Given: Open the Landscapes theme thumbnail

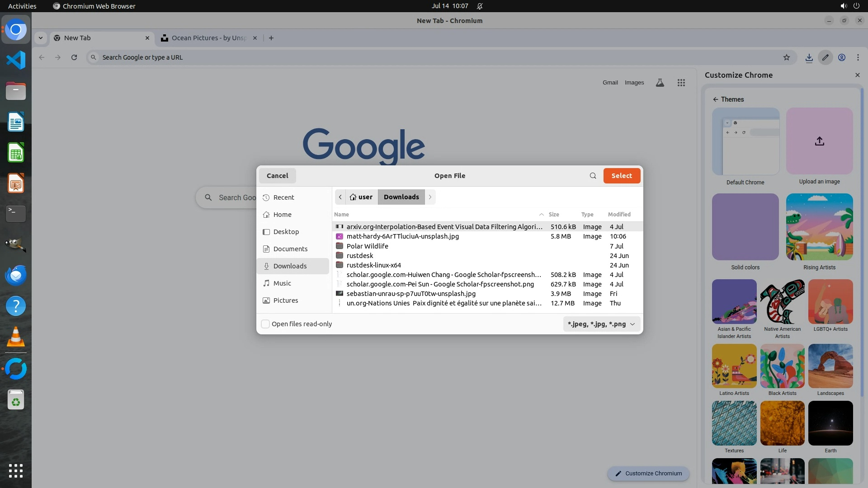Looking at the screenshot, I should [x=830, y=366].
